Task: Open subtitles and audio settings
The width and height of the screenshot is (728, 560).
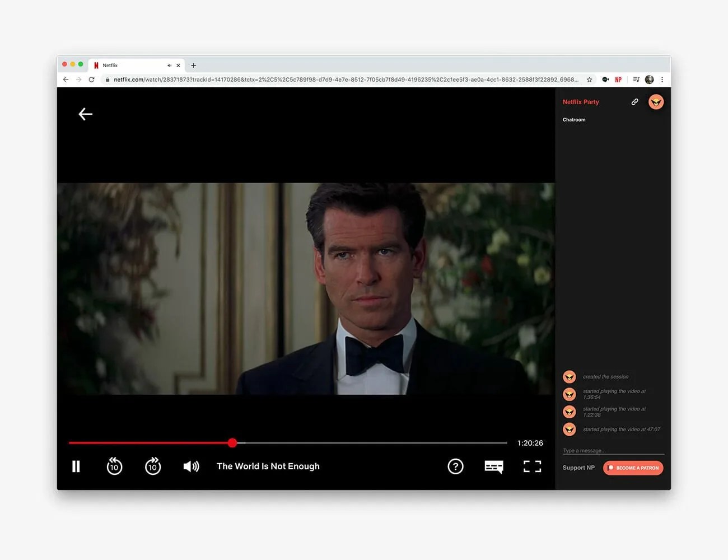Action: point(493,466)
